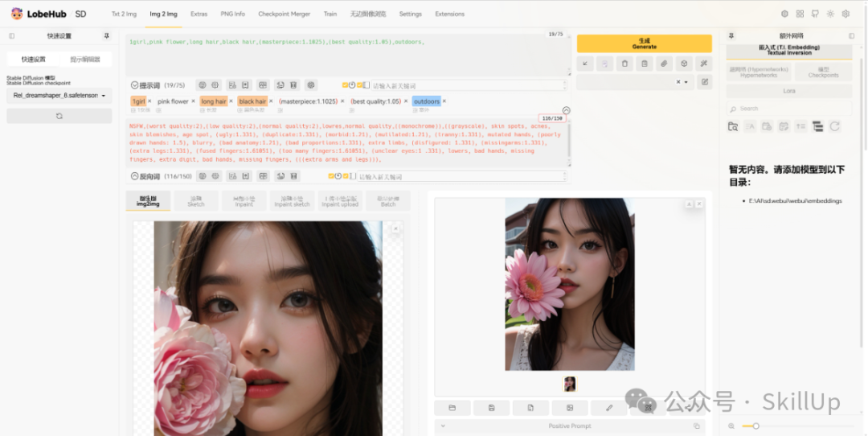Click the trash icon in the 反向词 toolbar

coord(294,176)
